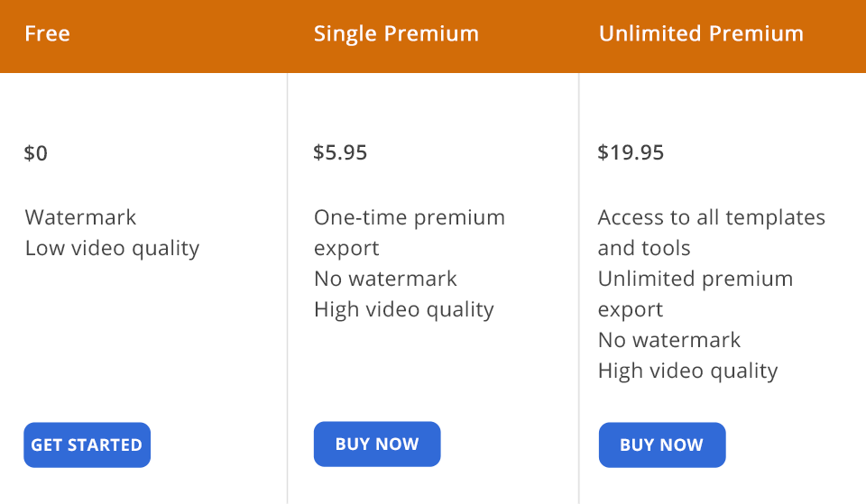The height and width of the screenshot is (504, 866).
Task: Click the $5.95 price
Action: coord(340,152)
